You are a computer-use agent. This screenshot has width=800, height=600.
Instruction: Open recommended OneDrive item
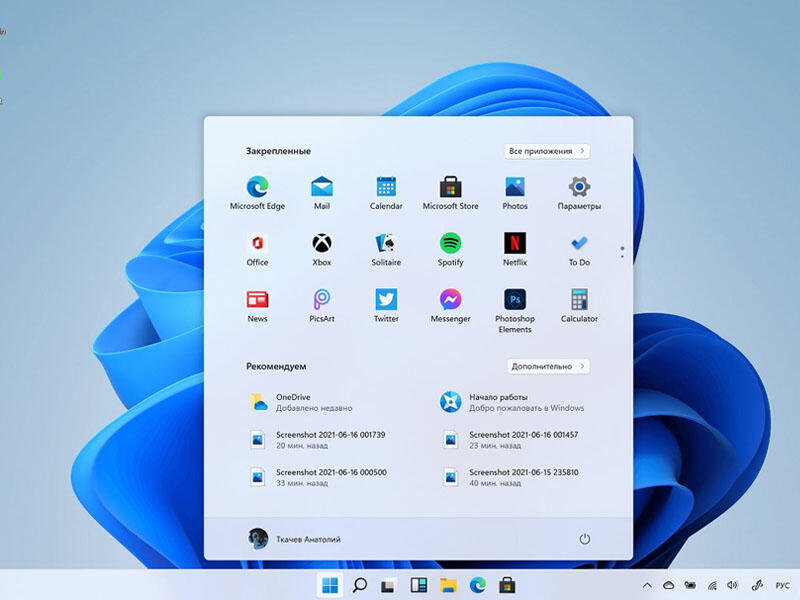click(301, 402)
